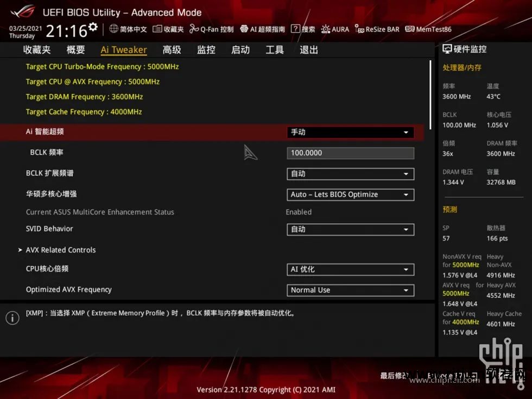The height and width of the screenshot is (399, 532).
Task: Select Target DRAM Frequency : 3600MHz text
Action: point(84,97)
